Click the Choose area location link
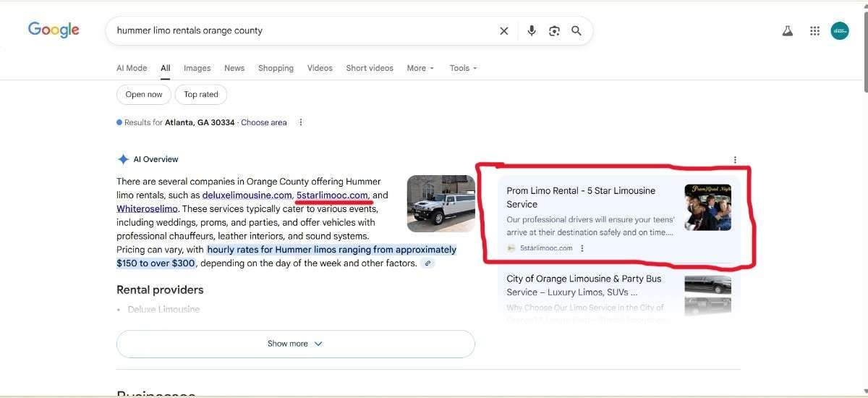868x398 pixels. point(264,122)
